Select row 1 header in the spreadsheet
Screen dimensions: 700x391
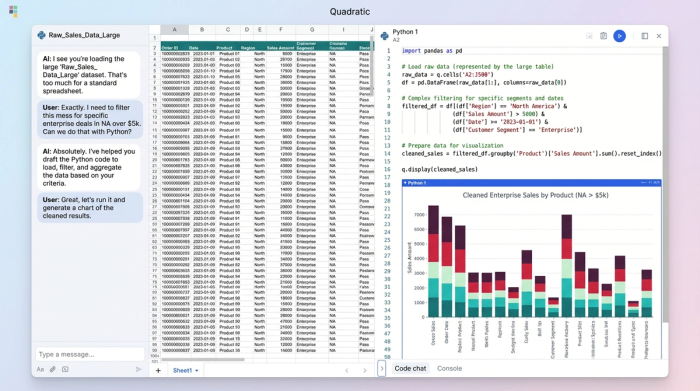(154, 38)
